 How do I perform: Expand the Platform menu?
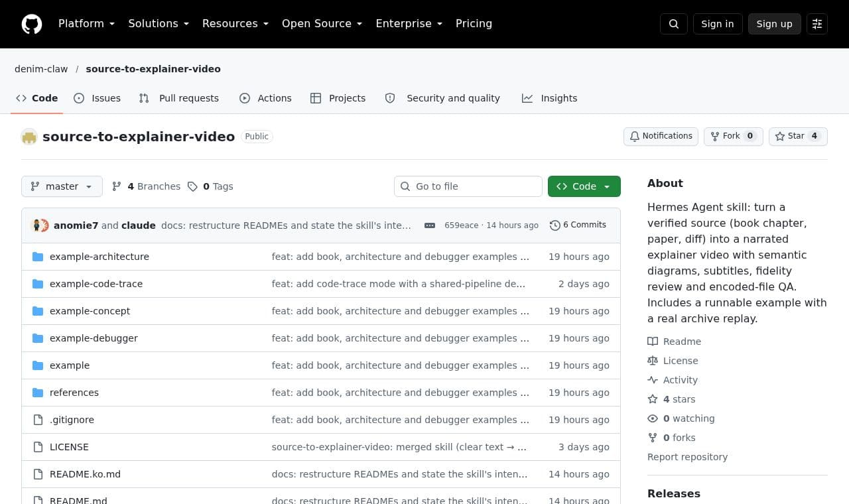[x=86, y=24]
